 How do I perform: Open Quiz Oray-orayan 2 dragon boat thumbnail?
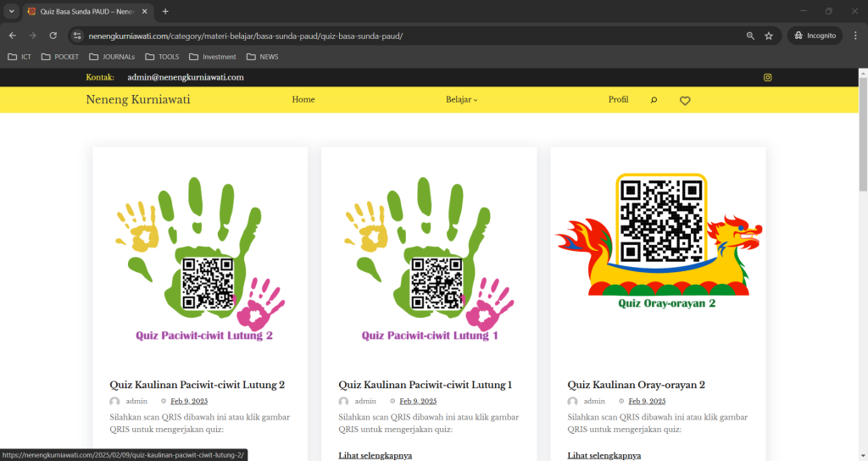(x=658, y=242)
